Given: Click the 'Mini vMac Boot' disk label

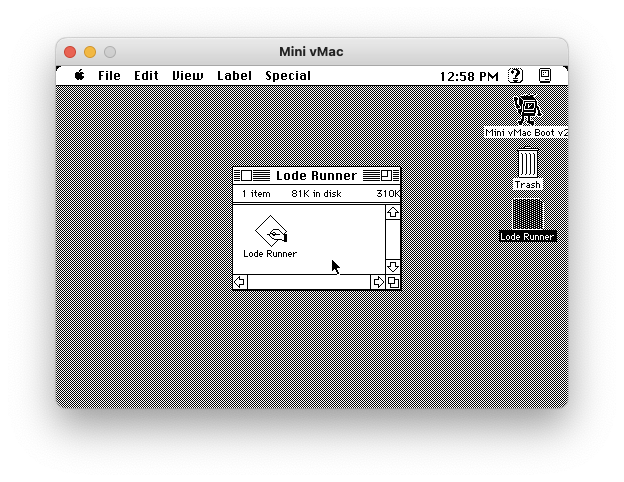Looking at the screenshot, I should (x=526, y=133).
